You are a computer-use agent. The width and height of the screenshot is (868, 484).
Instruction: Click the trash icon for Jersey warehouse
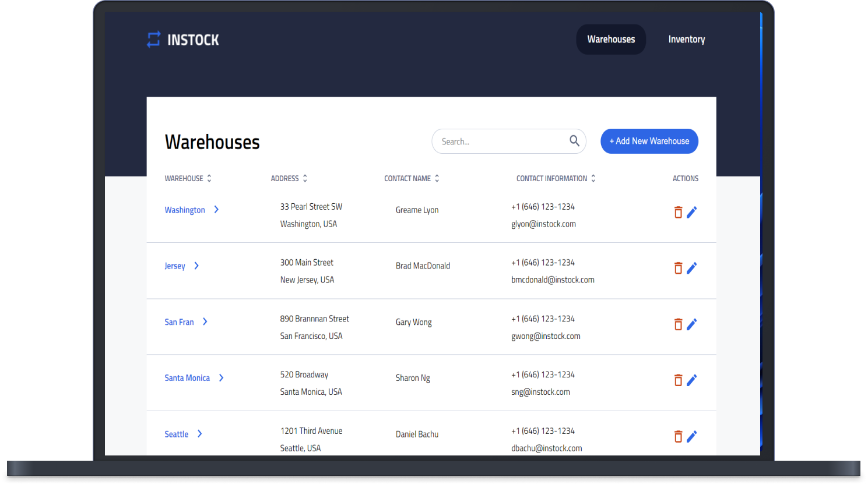point(678,268)
